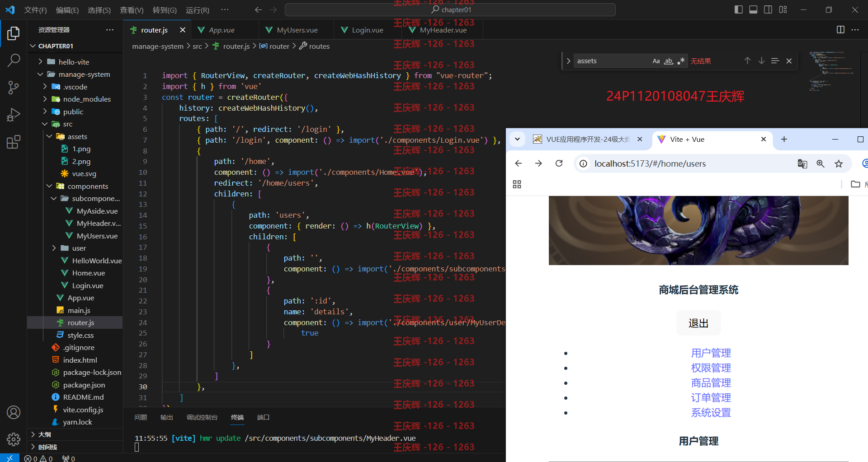Toggle Use Regular Expression in find widget

[681, 61]
